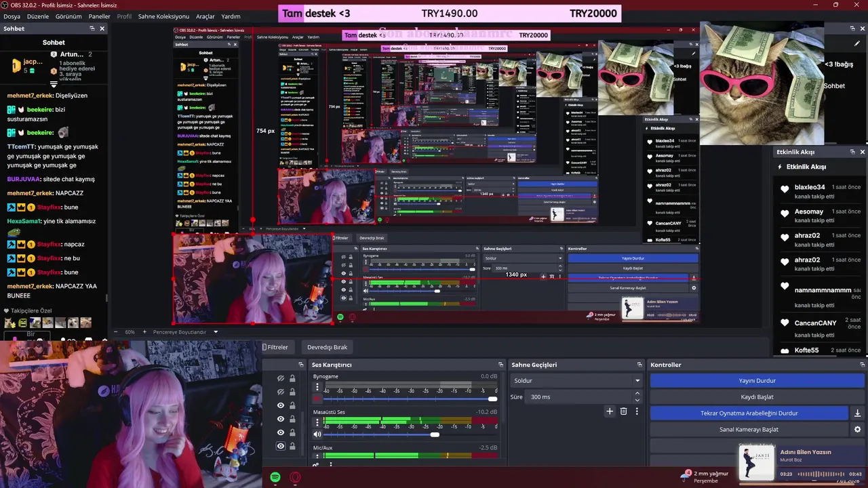Open the Paneller menu
The image size is (868, 488).
point(99,16)
